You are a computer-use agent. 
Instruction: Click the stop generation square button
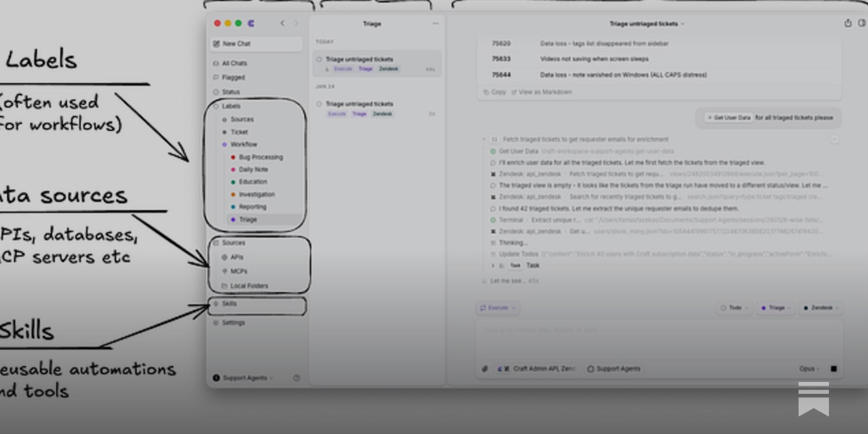[x=834, y=369]
